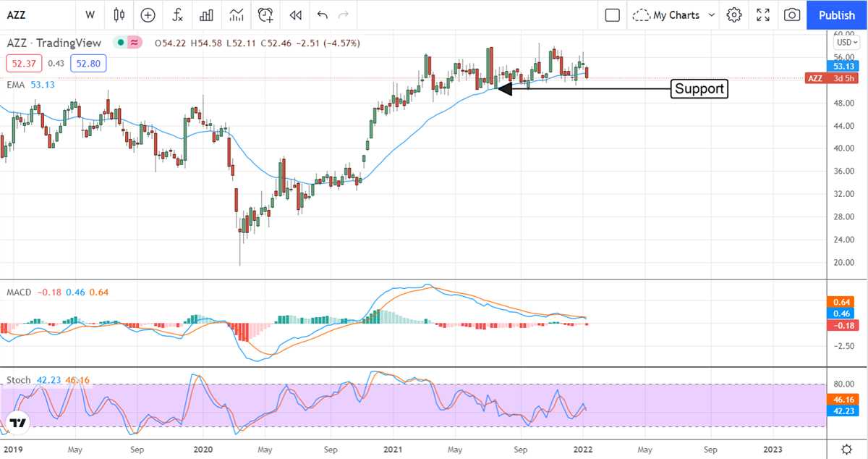
Task: Open the financials bar chart icon
Action: [x=206, y=14]
